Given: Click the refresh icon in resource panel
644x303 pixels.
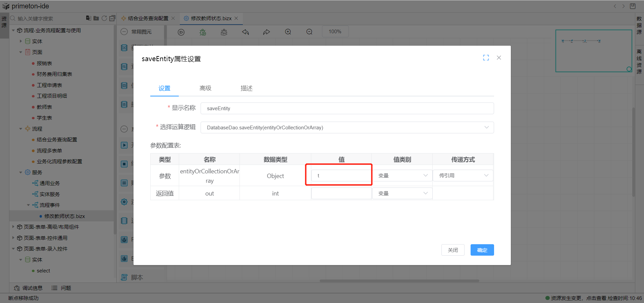Looking at the screenshot, I should (x=104, y=18).
